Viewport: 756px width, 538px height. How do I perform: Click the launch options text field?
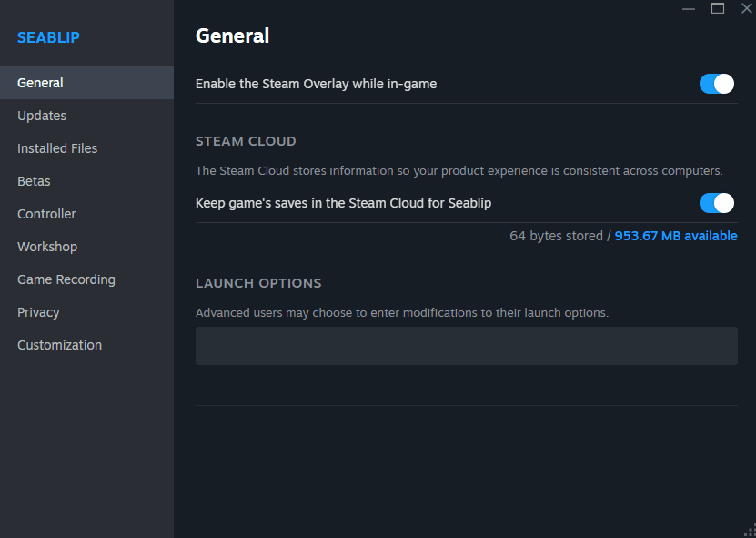[466, 346]
